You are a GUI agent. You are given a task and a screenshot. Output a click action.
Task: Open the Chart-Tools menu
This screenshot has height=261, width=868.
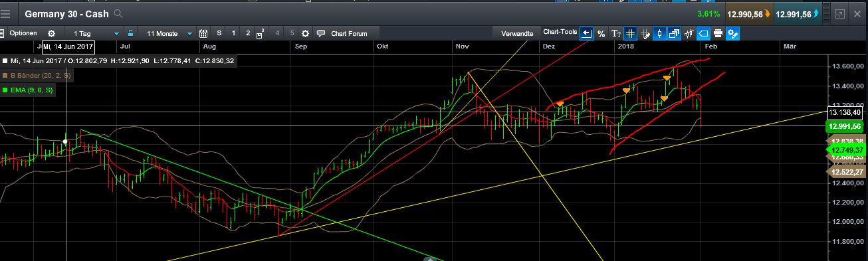pyautogui.click(x=560, y=32)
